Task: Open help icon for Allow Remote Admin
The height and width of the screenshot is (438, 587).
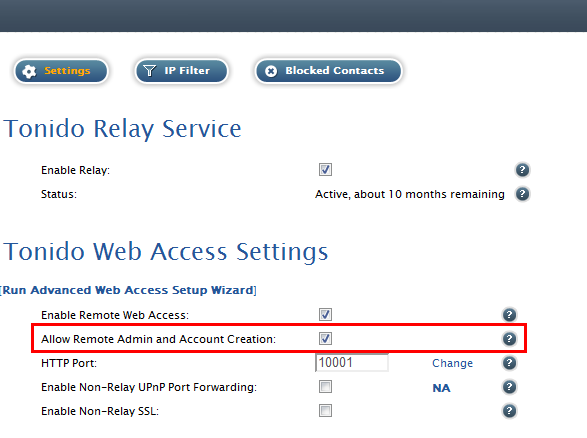Action: [x=509, y=339]
